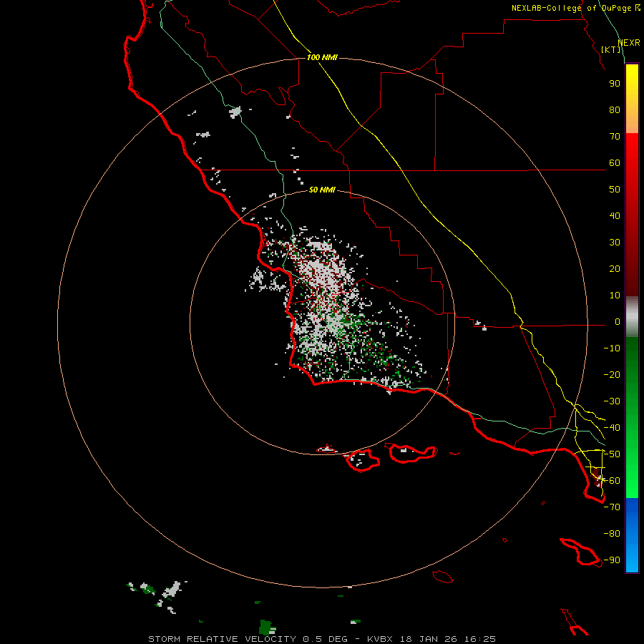Click the "50 NMI" range ring label
644x644 pixels.
click(322, 190)
